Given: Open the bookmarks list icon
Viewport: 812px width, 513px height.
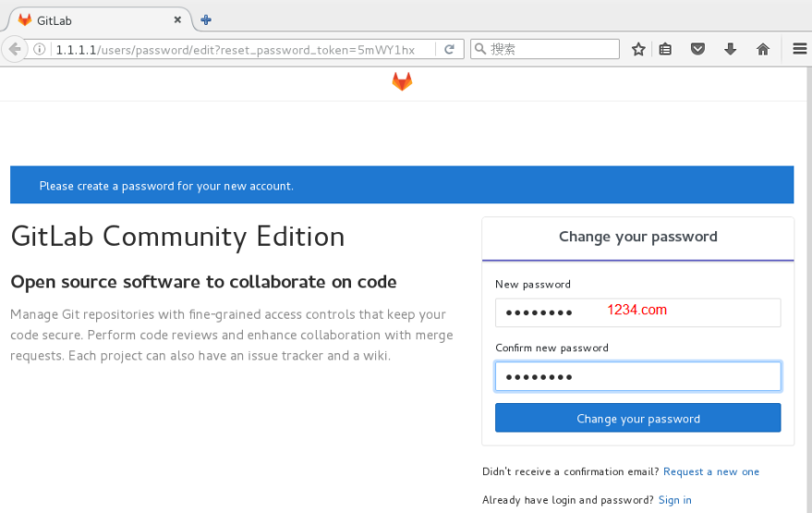Looking at the screenshot, I should (x=665, y=49).
